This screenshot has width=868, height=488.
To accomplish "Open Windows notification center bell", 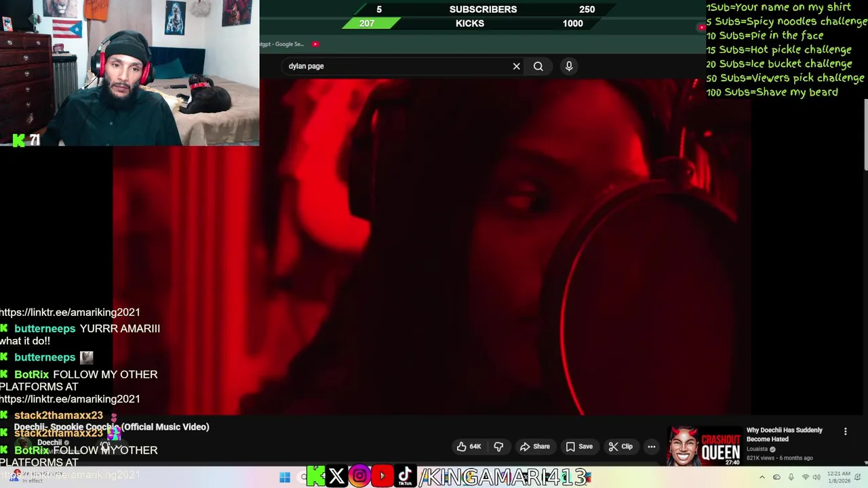I will (858, 478).
